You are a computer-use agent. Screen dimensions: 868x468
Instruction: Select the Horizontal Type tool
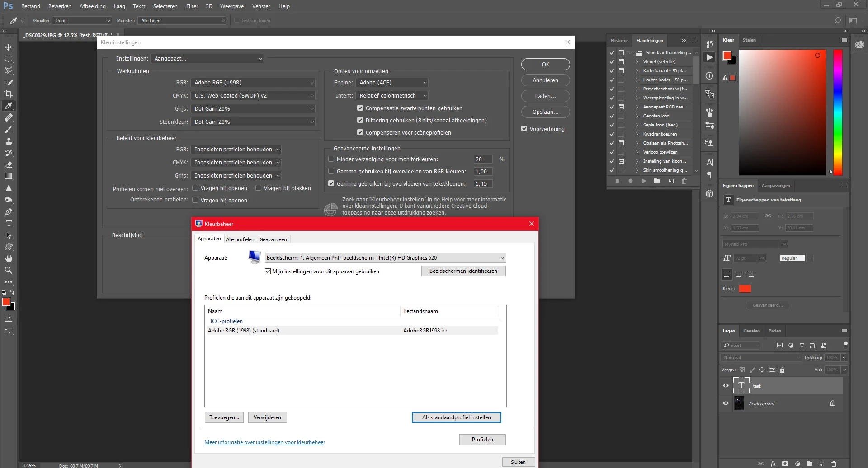click(x=9, y=223)
